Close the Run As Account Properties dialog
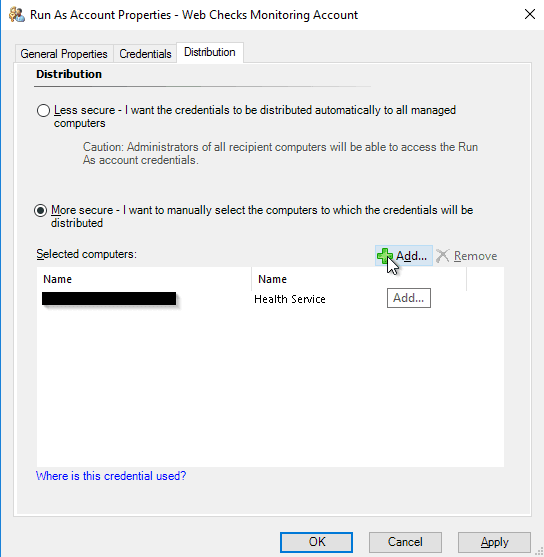The width and height of the screenshot is (544, 557). pos(529,14)
